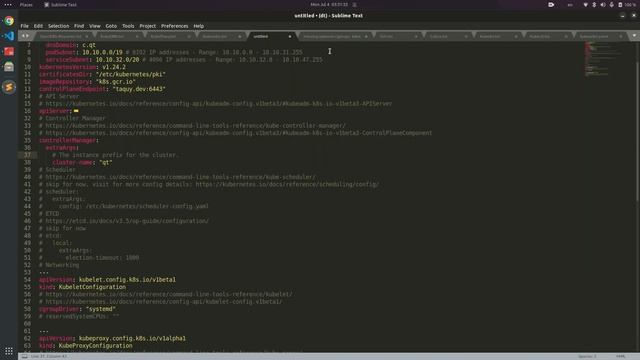Click the kube-scheduler reference URL comment

point(177,177)
